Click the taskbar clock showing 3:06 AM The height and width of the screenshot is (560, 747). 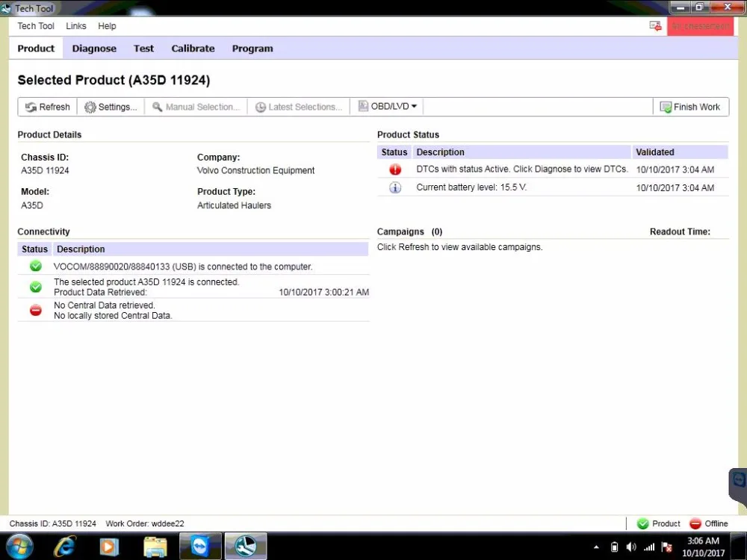click(x=703, y=547)
